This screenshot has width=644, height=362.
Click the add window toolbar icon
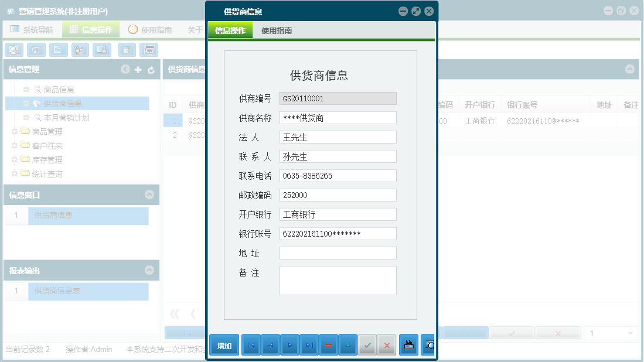(x=127, y=50)
